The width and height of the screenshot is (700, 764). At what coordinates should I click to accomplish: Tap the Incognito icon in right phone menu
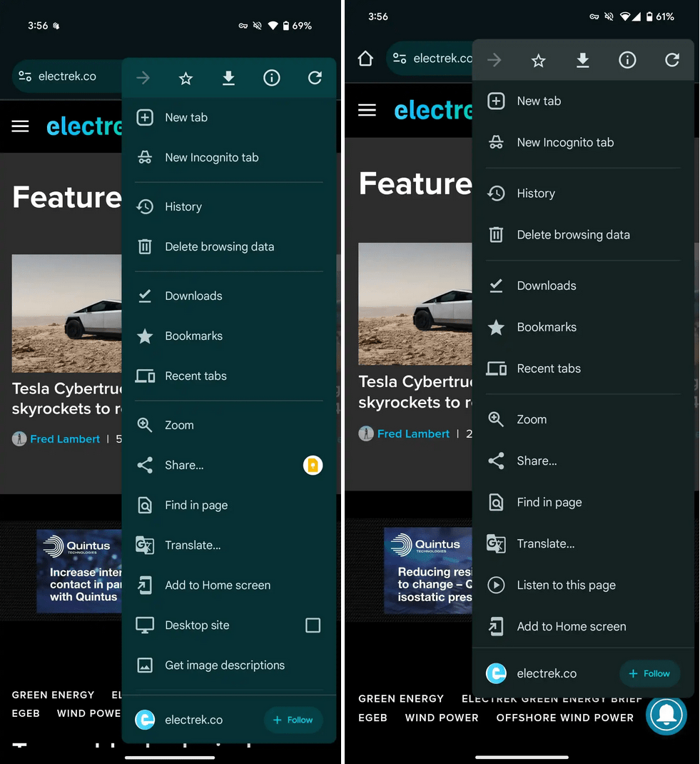[x=496, y=142]
